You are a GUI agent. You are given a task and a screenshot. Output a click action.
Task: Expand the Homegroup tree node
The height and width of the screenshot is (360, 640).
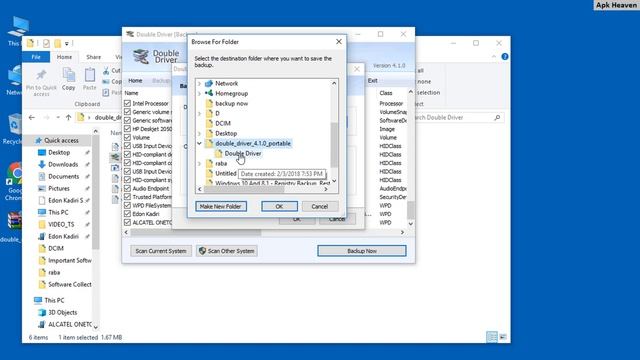(200, 93)
